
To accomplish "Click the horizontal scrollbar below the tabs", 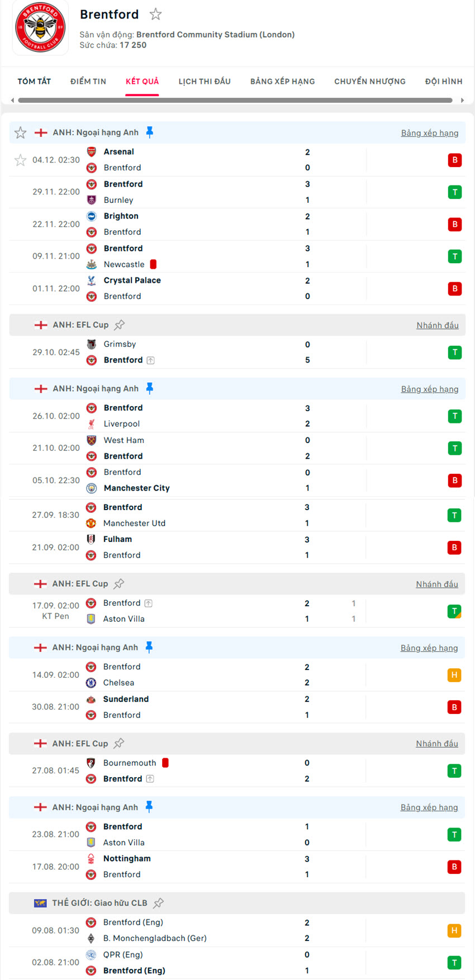I will tap(235, 101).
